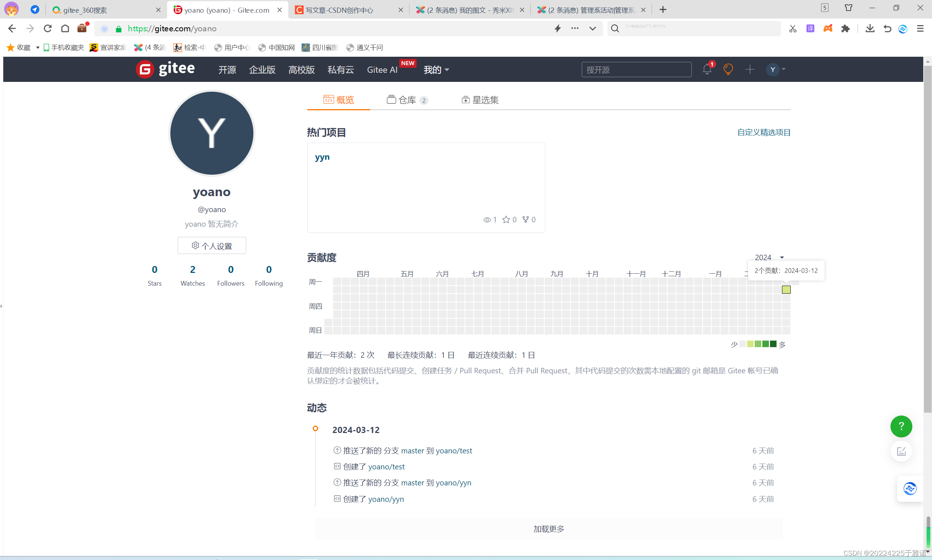Open the floating help question mark button
932x560 pixels.
tap(901, 426)
